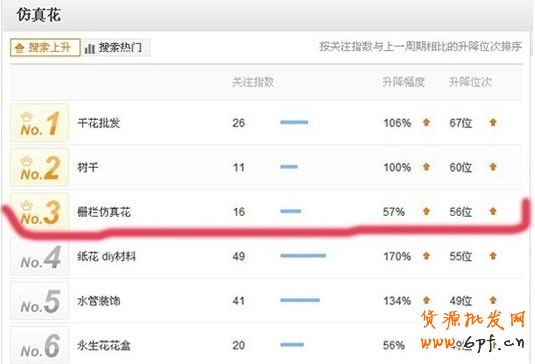This screenshot has width=535, height=364.
Task: Click the No.4 rank badge
Action: (40, 257)
